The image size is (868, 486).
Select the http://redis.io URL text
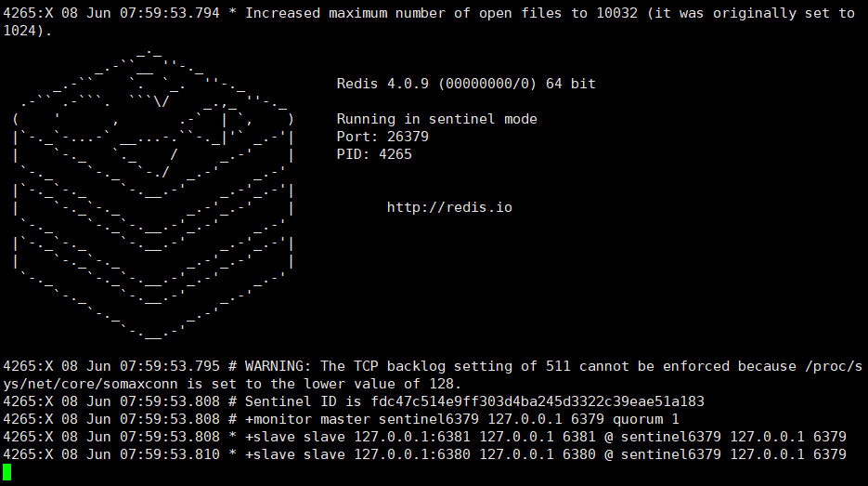pos(449,207)
